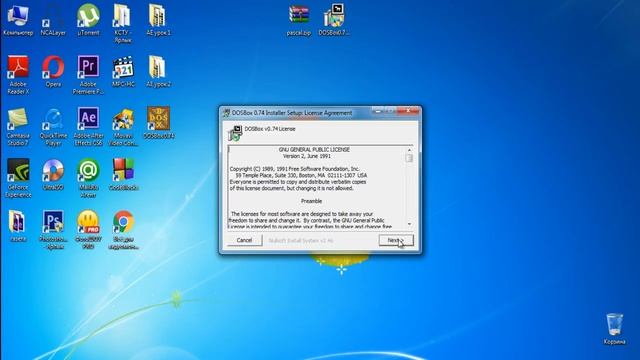Select the Adobe Premiere Pro shortcut
This screenshot has width=640, height=360.
[x=88, y=76]
